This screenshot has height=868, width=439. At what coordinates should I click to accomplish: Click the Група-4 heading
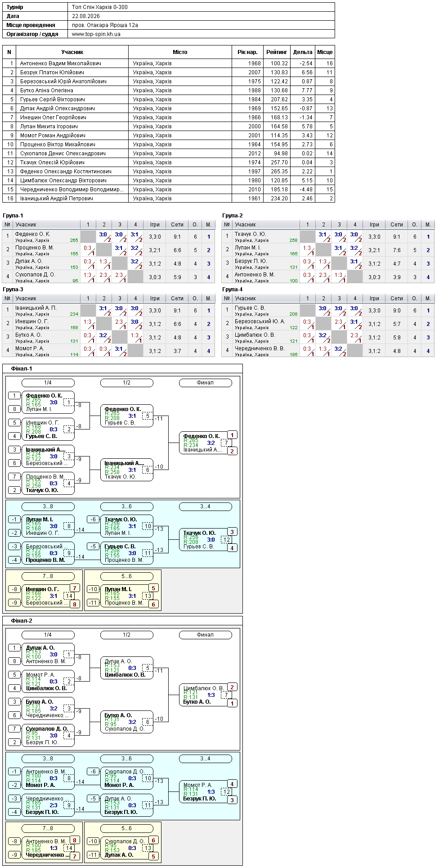click(233, 289)
